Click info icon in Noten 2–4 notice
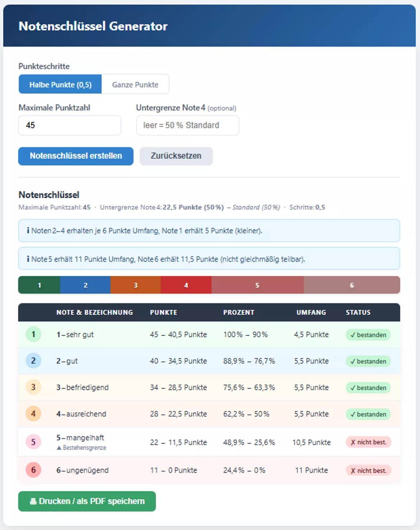420x530 pixels. pos(28,231)
